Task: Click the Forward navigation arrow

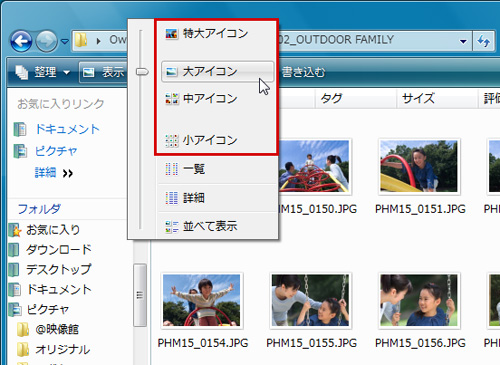Action: pyautogui.click(x=46, y=41)
